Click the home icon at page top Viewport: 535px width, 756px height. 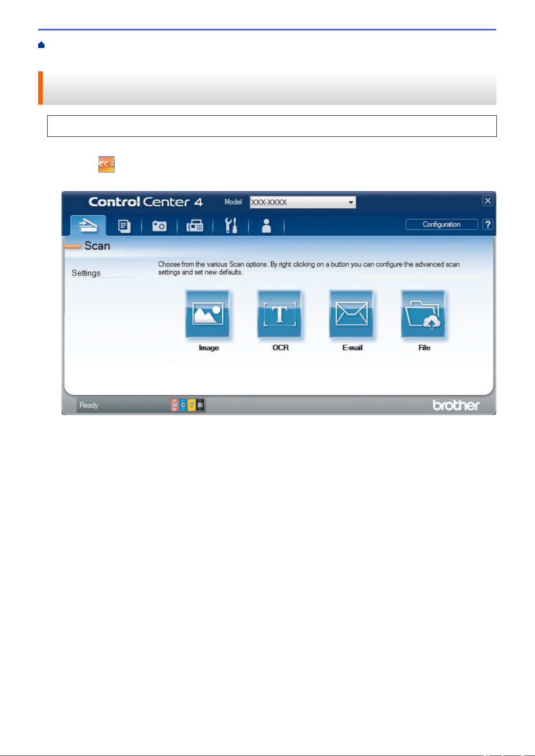click(x=41, y=45)
